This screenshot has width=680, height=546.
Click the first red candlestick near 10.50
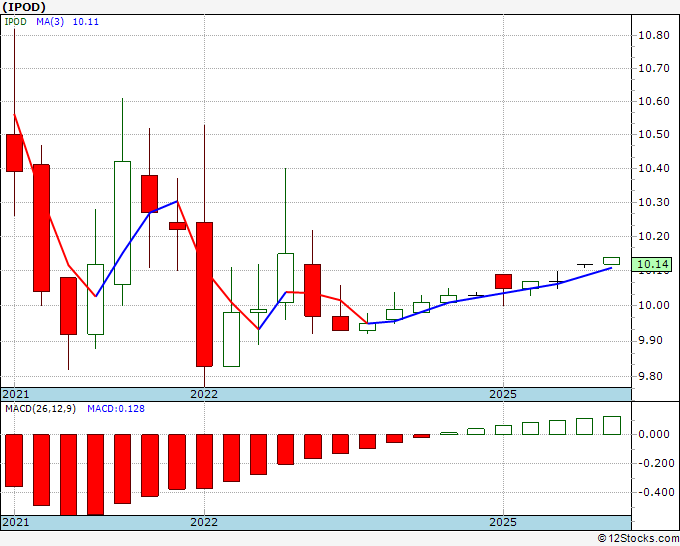14,153
